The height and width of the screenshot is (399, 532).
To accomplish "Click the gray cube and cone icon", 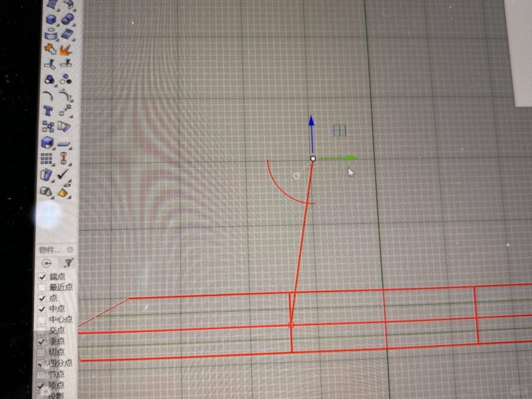I will [46, 191].
